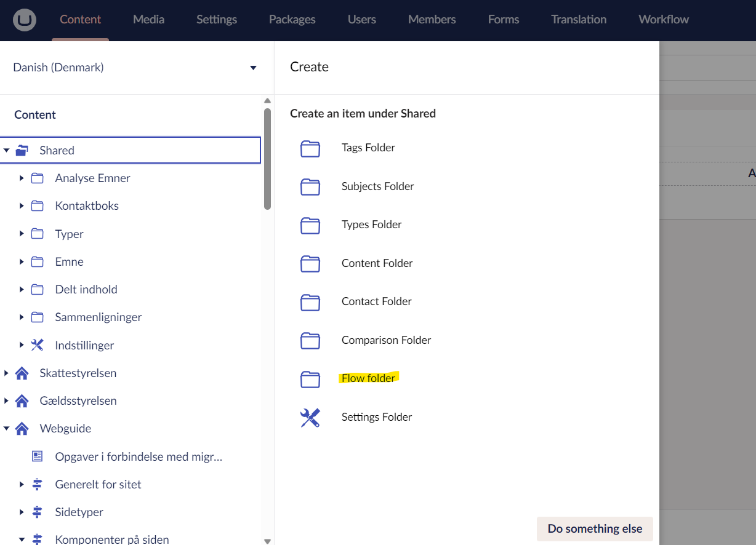The height and width of the screenshot is (545, 756).
Task: Open the Media section tab
Action: [148, 20]
